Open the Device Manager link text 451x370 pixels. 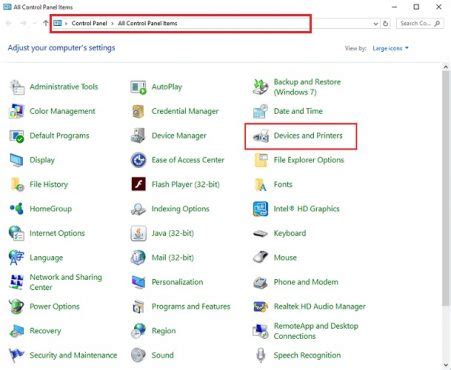[179, 136]
